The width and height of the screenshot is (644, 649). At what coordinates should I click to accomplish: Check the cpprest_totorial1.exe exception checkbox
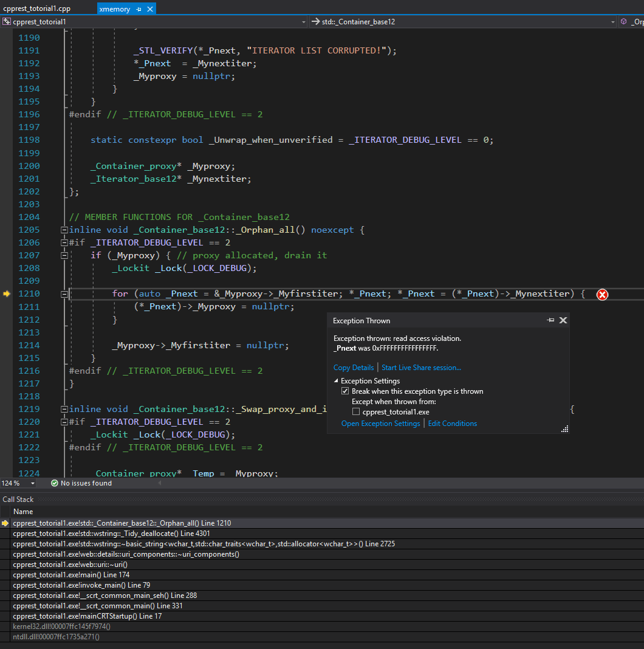(x=356, y=412)
